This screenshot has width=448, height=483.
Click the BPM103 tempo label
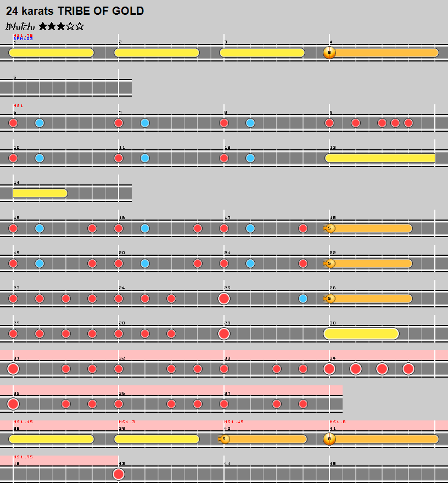tap(23, 39)
